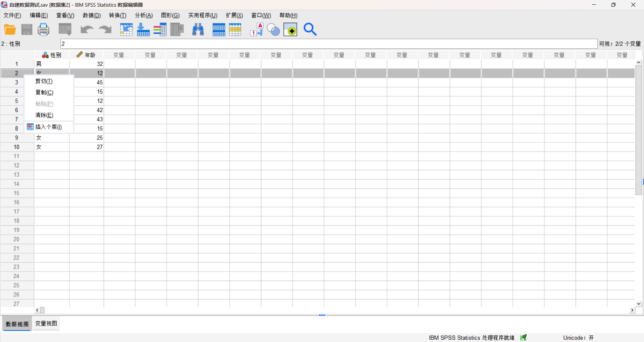The height and width of the screenshot is (342, 644).
Task: Click the window splitter dots handle
Action: [x=322, y=315]
